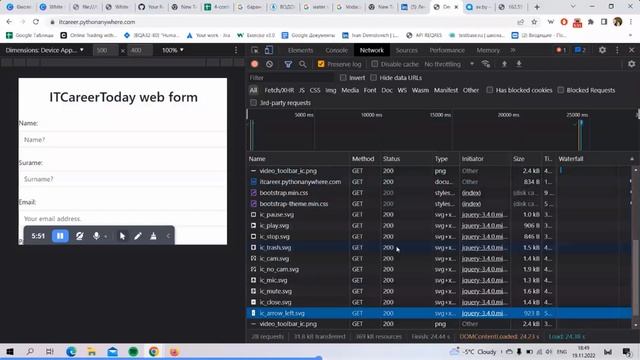Filter requests by Doc type
The image size is (640, 360).
(387, 90)
